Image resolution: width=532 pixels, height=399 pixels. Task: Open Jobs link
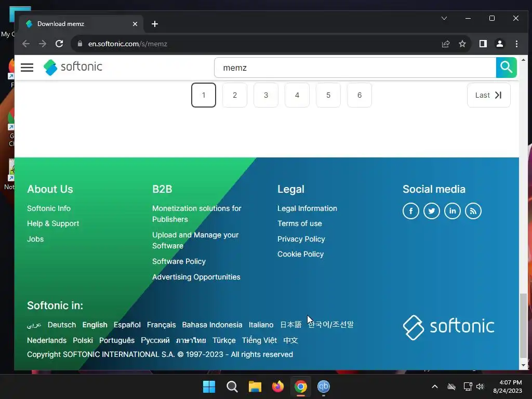[35, 239]
